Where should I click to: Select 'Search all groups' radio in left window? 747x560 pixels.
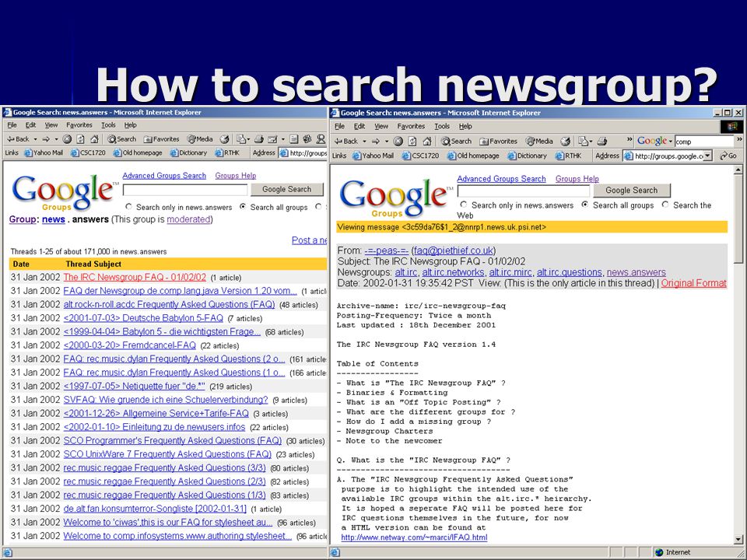(x=243, y=207)
